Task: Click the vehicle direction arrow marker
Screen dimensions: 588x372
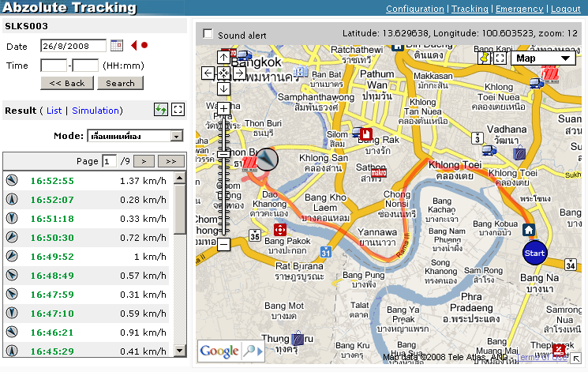Action: click(267, 160)
